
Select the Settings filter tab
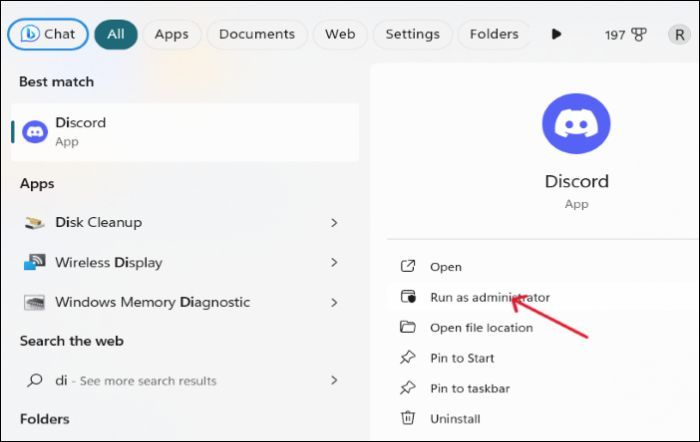412,34
